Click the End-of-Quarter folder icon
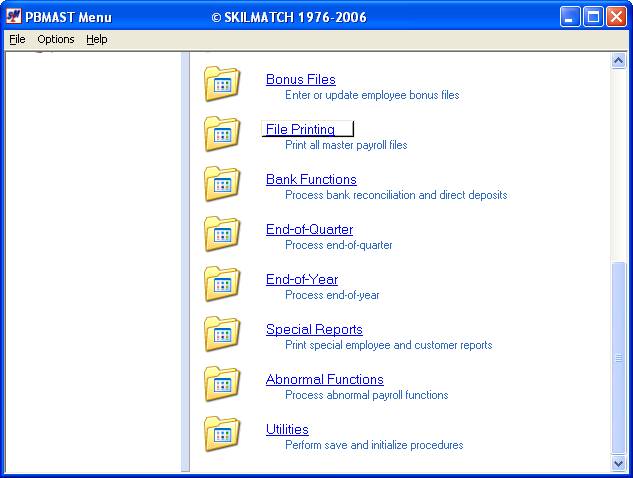The height and width of the screenshot is (478, 633). click(222, 234)
